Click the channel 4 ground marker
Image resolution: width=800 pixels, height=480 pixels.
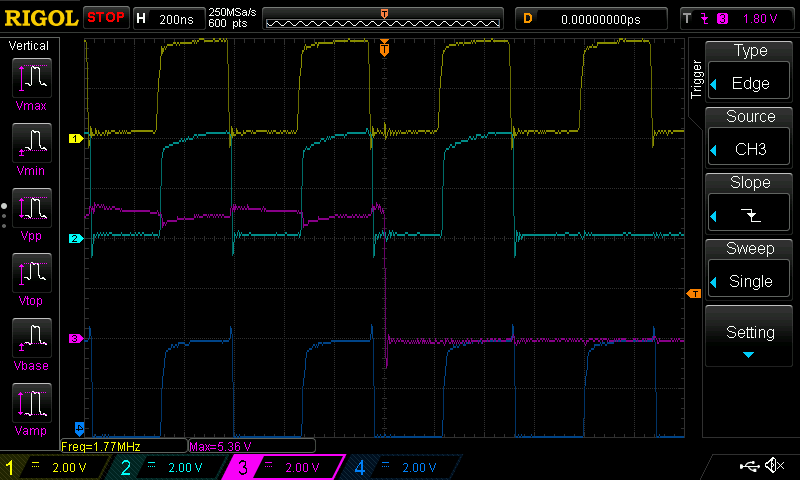[79, 428]
